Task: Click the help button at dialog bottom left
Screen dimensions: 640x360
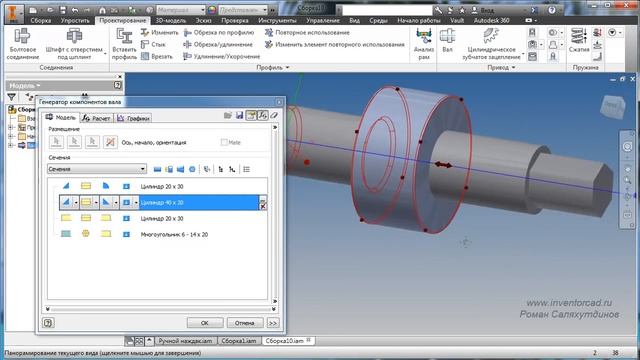Action: tap(48, 323)
